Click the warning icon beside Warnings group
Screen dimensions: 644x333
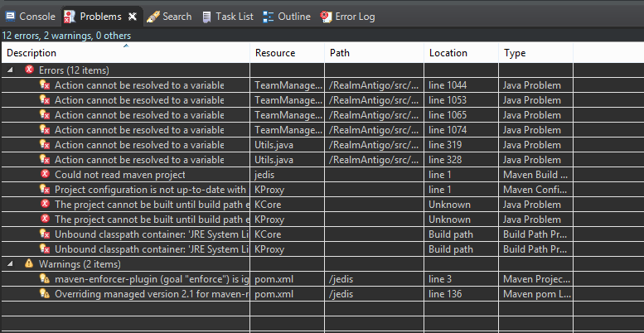point(29,263)
